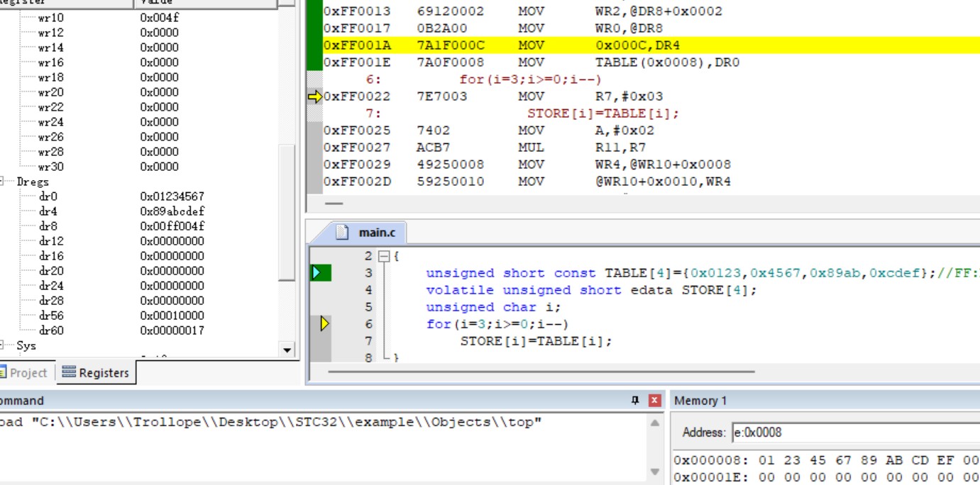Select the wr26 register row

pyautogui.click(x=139, y=137)
